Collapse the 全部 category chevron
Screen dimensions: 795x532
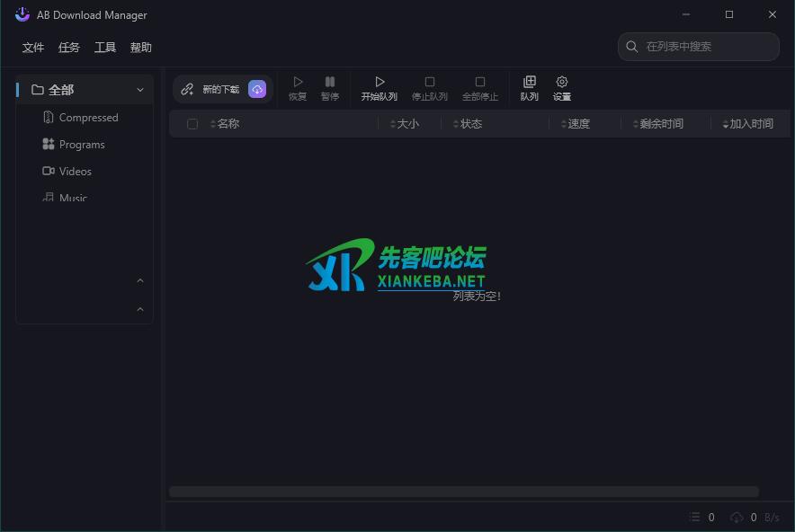pyautogui.click(x=140, y=90)
